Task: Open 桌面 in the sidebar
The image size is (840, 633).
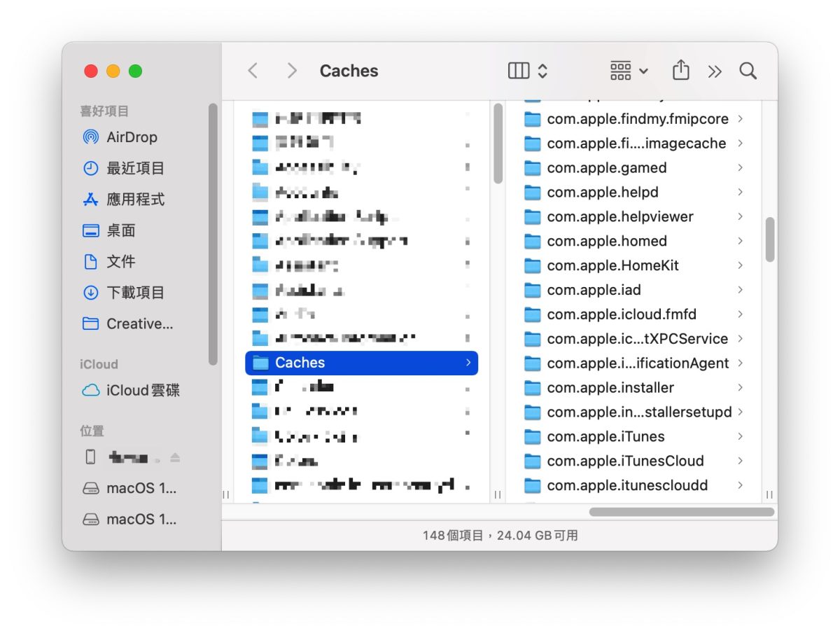Action: [108, 230]
